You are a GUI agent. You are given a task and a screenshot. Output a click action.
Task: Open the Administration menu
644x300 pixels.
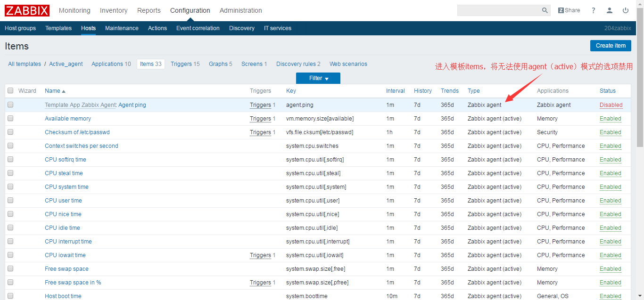pyautogui.click(x=241, y=10)
